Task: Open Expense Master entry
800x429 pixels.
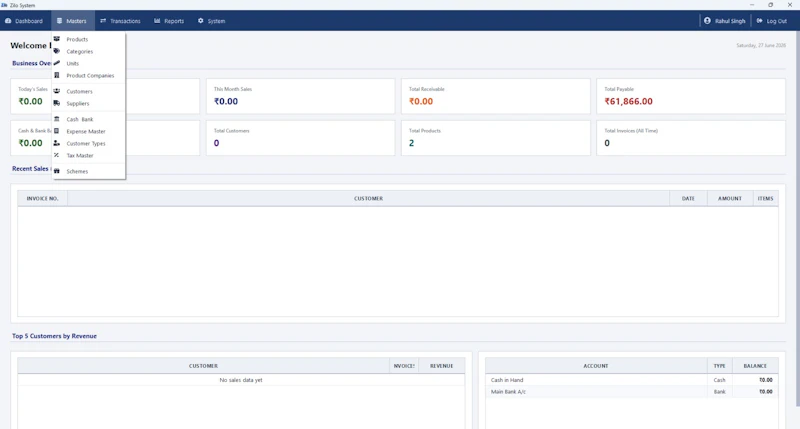Action: click(x=89, y=132)
